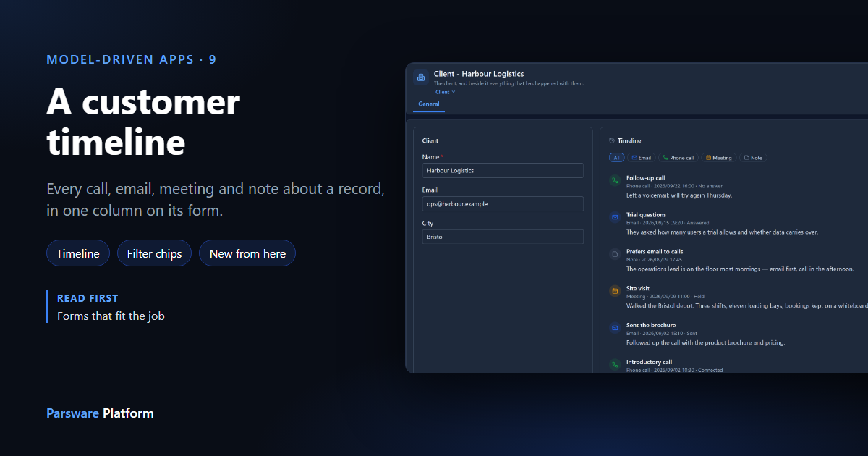Click the text about trial users and data
868x456 pixels.
click(x=722, y=232)
